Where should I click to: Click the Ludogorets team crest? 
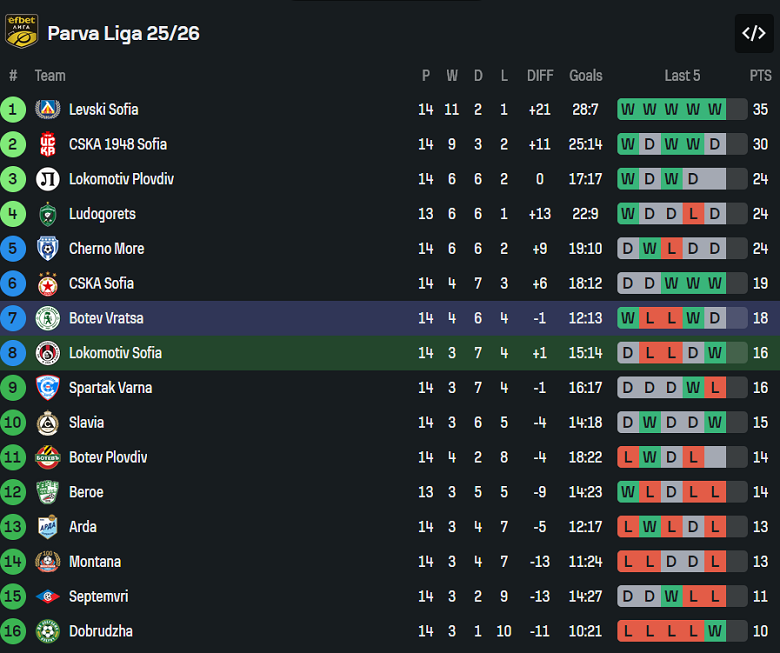(47, 214)
